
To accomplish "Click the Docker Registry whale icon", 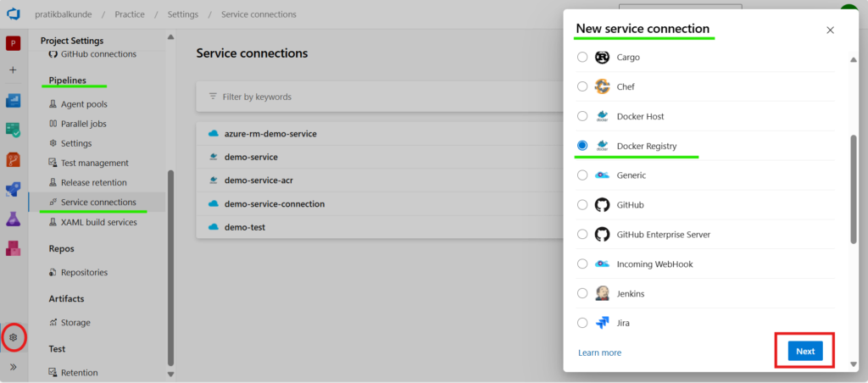I will (603, 146).
